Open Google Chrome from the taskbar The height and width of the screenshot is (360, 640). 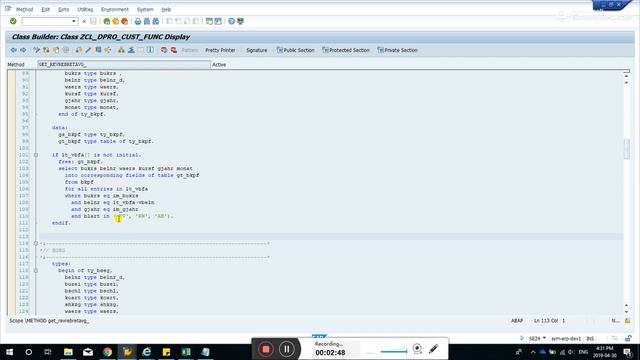(107, 352)
